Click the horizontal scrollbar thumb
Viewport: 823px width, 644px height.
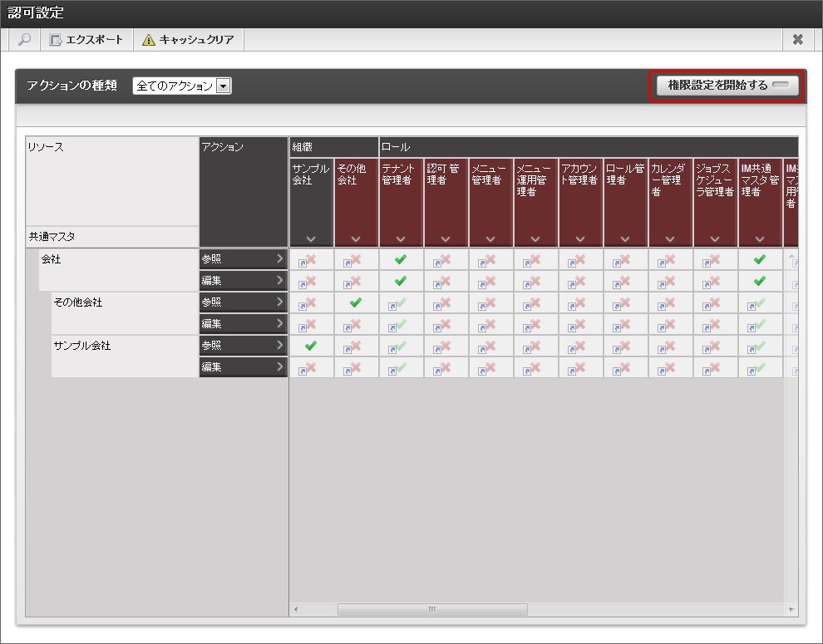[432, 610]
